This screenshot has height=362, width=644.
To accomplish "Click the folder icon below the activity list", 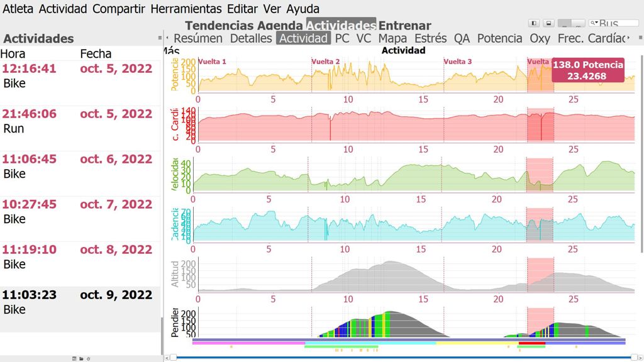I will click(x=81, y=358).
